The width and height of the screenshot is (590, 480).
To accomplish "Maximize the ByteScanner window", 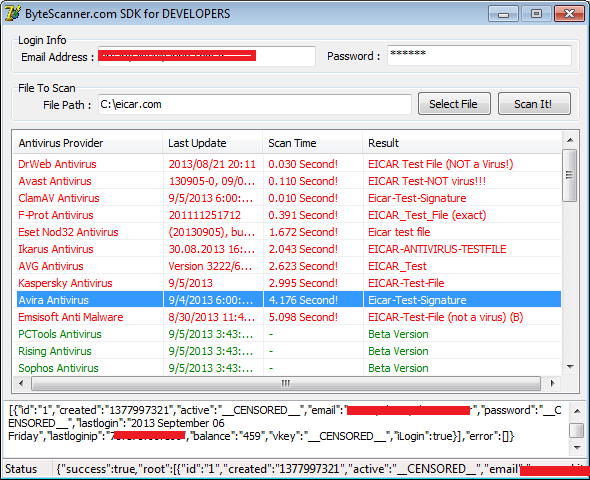I will [x=536, y=14].
